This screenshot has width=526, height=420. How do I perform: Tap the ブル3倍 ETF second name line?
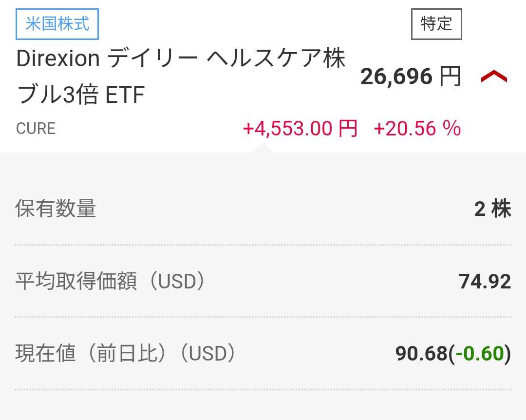click(81, 95)
